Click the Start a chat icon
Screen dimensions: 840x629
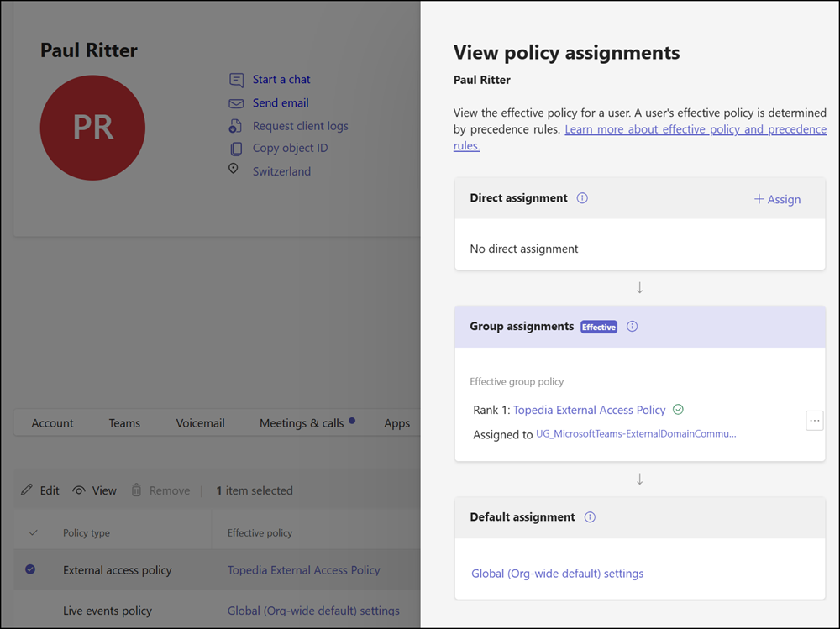[x=236, y=80]
